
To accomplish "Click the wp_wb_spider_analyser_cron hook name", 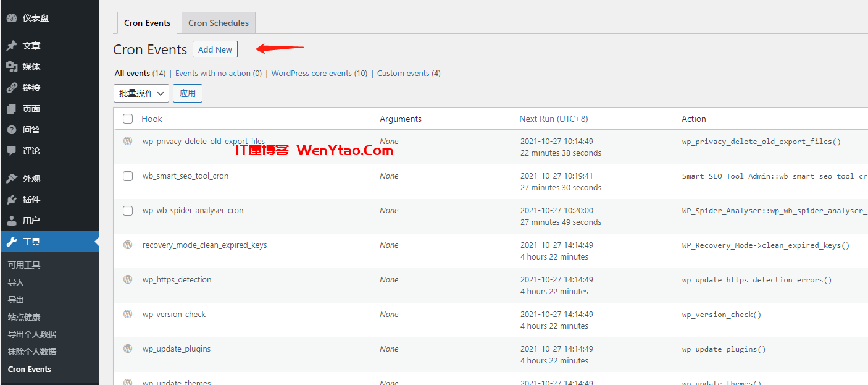I will tap(193, 211).
